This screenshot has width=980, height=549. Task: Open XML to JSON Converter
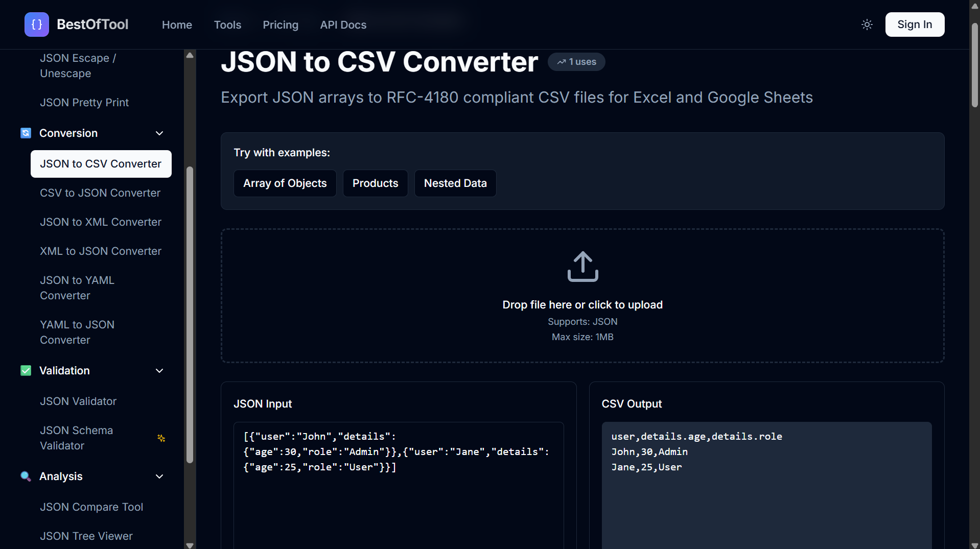101,251
